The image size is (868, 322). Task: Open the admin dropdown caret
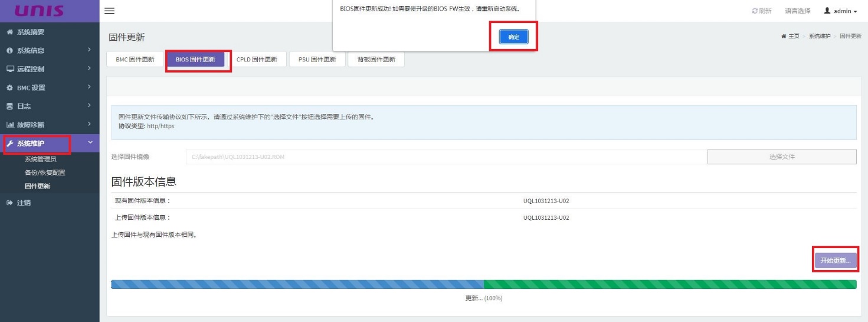(856, 12)
